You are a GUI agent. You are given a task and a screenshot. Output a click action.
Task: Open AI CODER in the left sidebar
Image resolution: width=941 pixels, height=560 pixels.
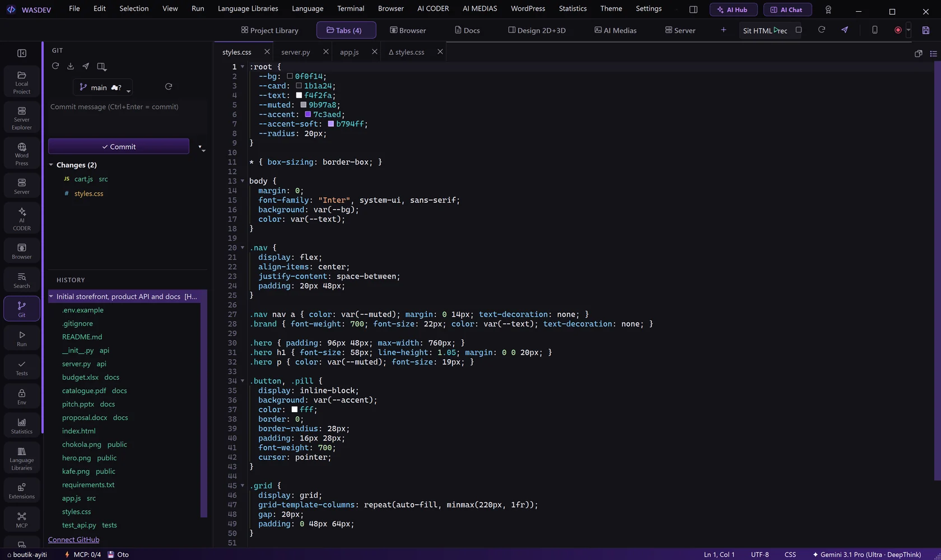(x=22, y=218)
